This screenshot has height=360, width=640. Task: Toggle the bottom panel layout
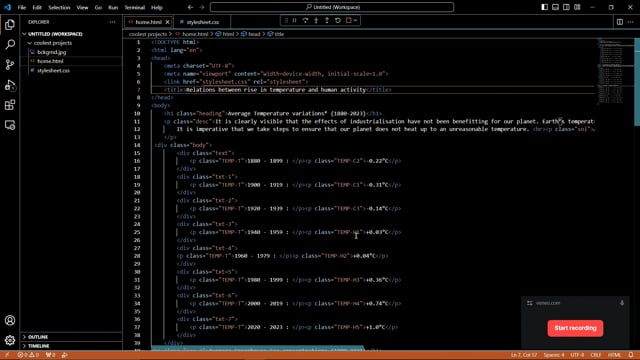click(556, 7)
